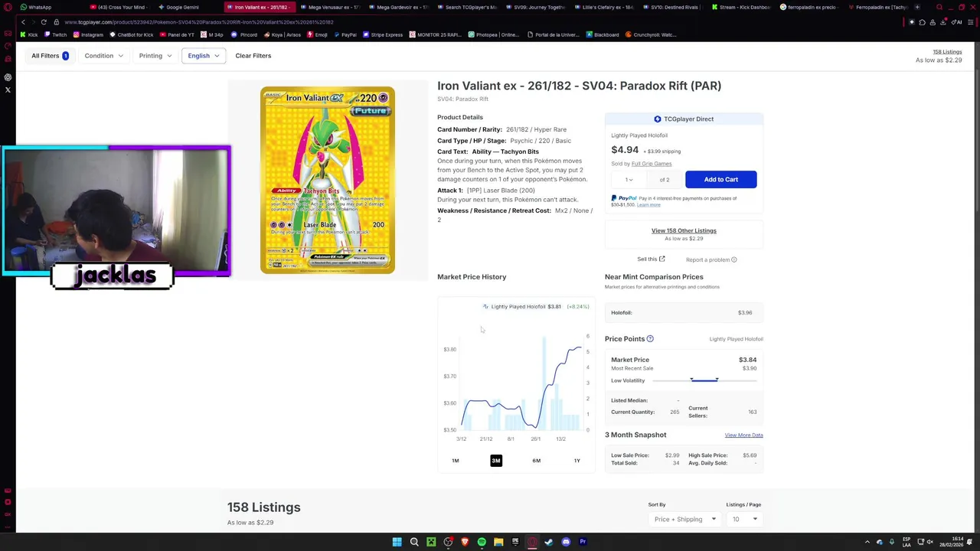Click the Iron Valiant ex card image

tap(328, 181)
